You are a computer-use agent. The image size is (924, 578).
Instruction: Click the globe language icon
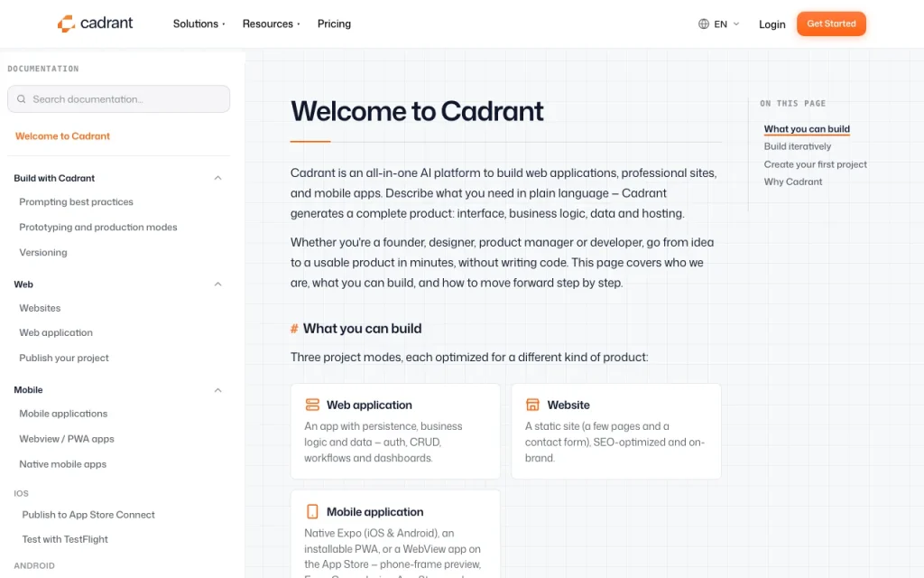point(704,24)
